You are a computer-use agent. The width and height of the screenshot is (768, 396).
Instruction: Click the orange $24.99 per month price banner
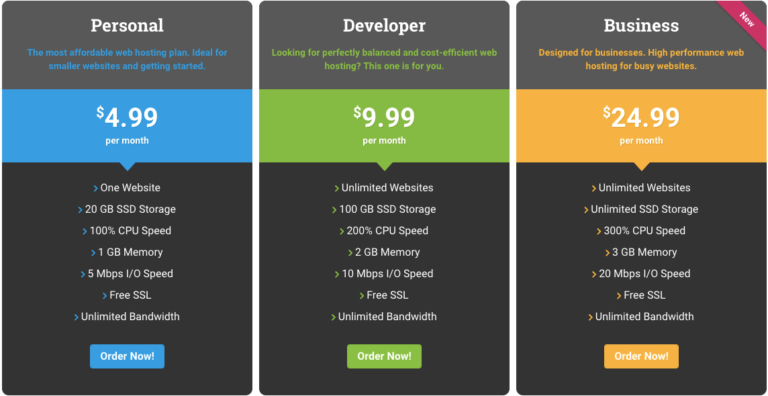(x=641, y=126)
